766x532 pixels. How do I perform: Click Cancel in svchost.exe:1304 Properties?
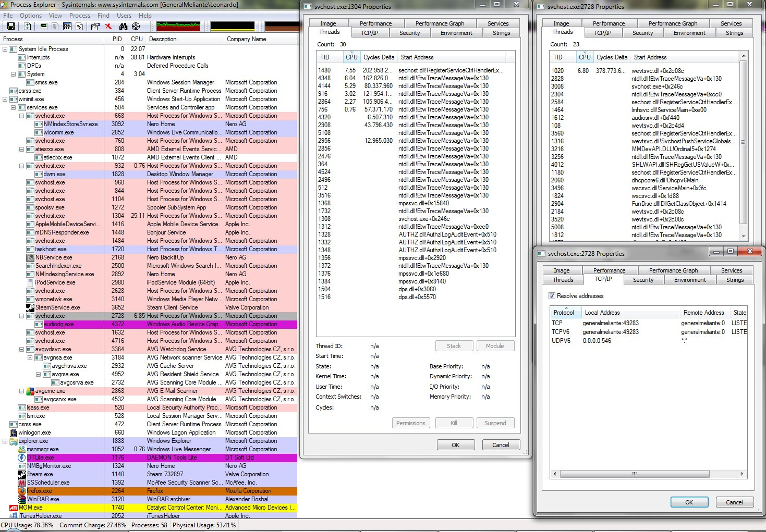pos(501,445)
